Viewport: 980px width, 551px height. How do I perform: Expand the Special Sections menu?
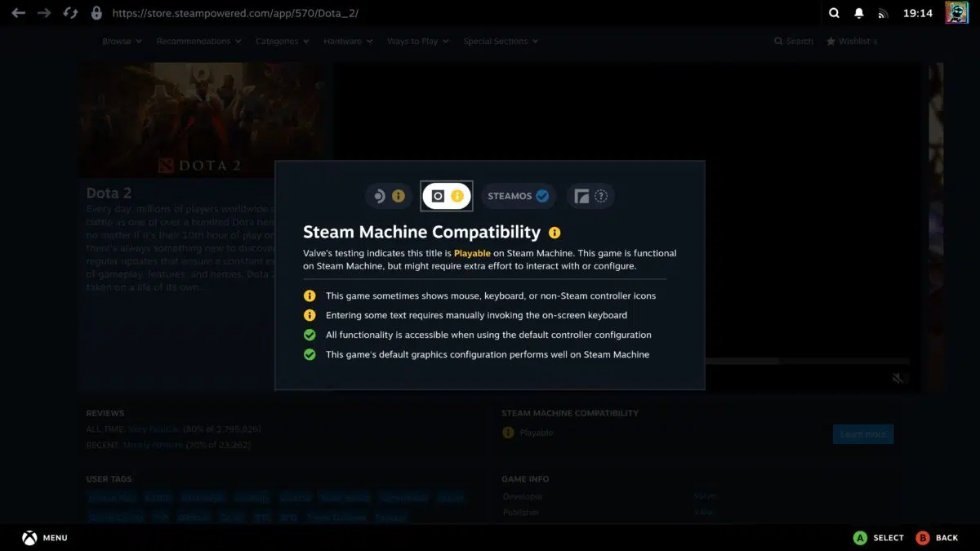501,41
